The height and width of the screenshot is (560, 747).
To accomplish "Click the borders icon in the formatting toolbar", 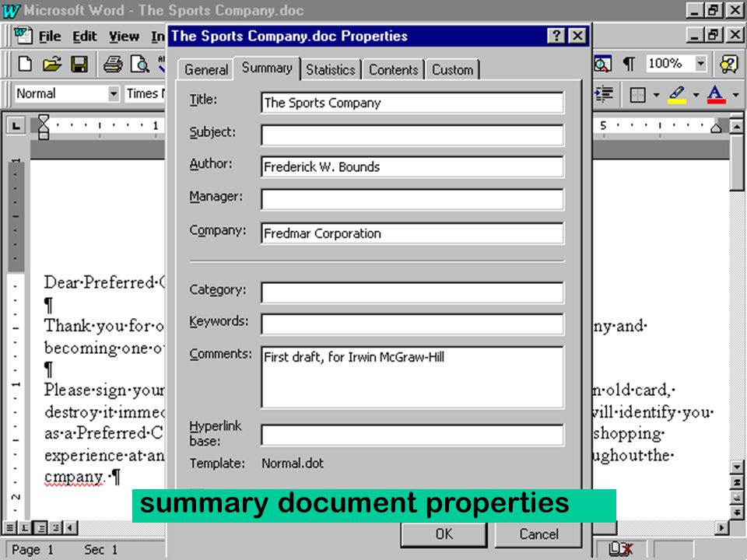I will (637, 94).
